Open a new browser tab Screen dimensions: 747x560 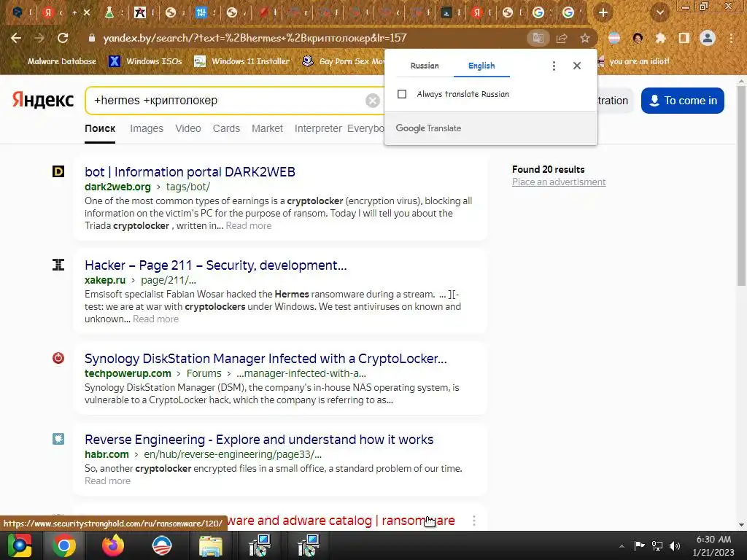(603, 12)
